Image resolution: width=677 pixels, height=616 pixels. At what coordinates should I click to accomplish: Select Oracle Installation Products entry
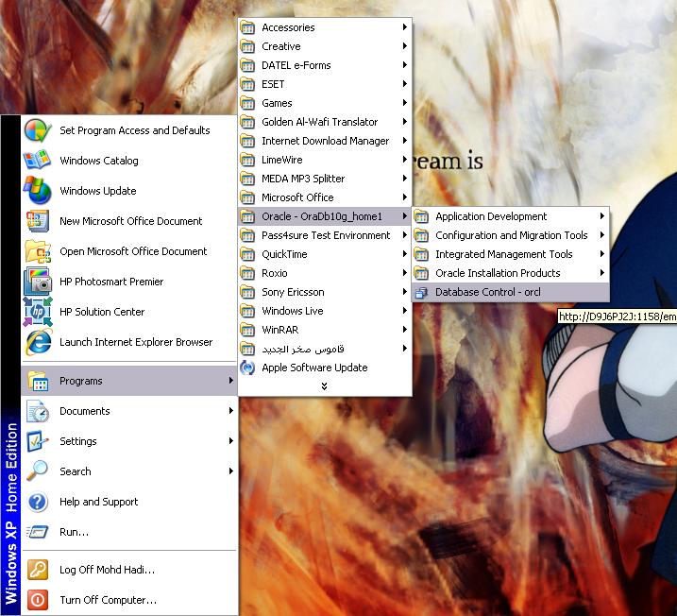498,273
